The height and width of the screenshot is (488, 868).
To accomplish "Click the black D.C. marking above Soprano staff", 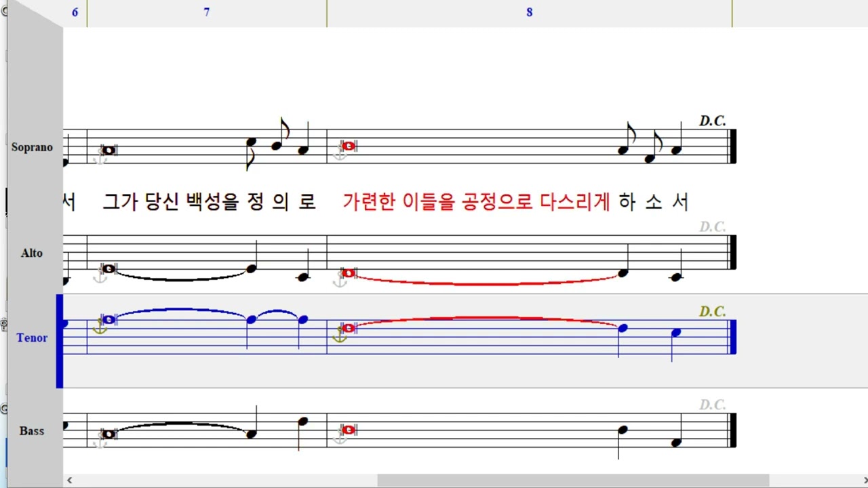I will pos(713,121).
